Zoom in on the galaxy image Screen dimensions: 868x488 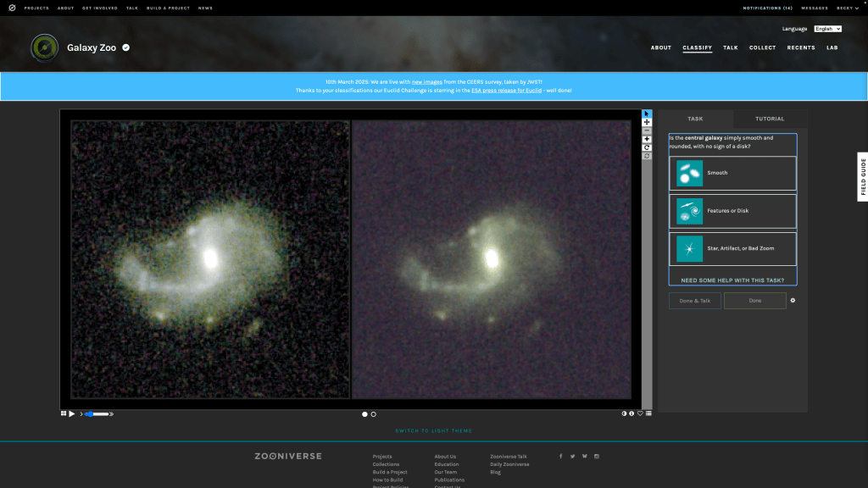647,139
